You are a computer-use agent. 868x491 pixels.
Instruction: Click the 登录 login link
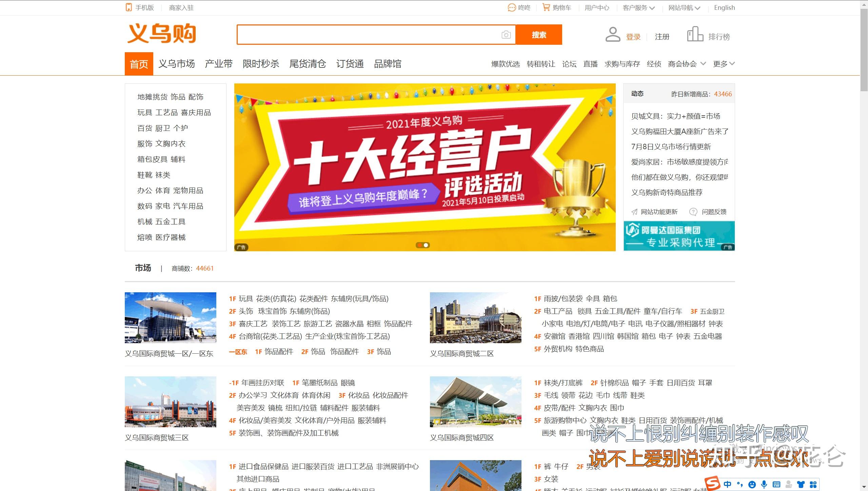(x=633, y=37)
